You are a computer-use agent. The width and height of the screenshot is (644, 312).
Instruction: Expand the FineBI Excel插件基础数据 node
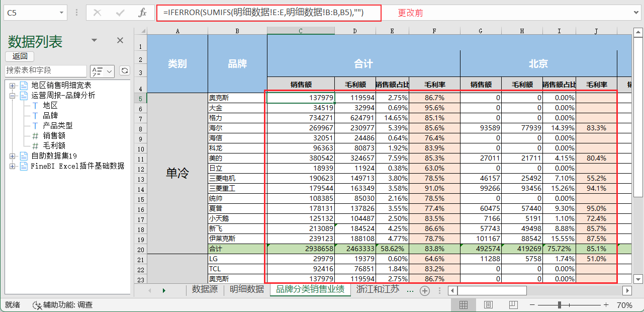[12, 166]
